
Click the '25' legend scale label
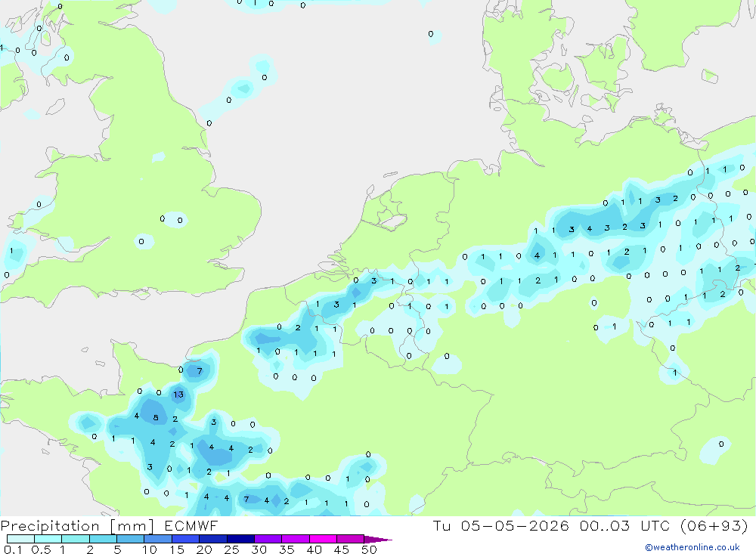(231, 549)
